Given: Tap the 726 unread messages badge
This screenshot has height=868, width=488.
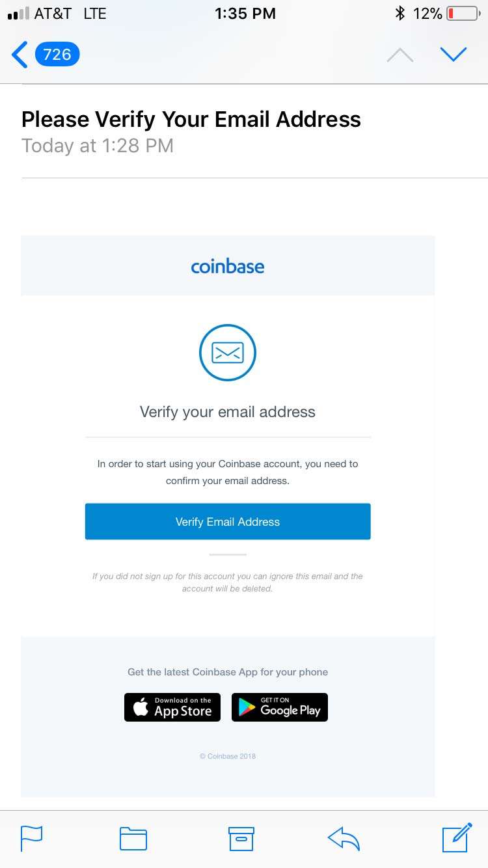Looking at the screenshot, I should [57, 55].
